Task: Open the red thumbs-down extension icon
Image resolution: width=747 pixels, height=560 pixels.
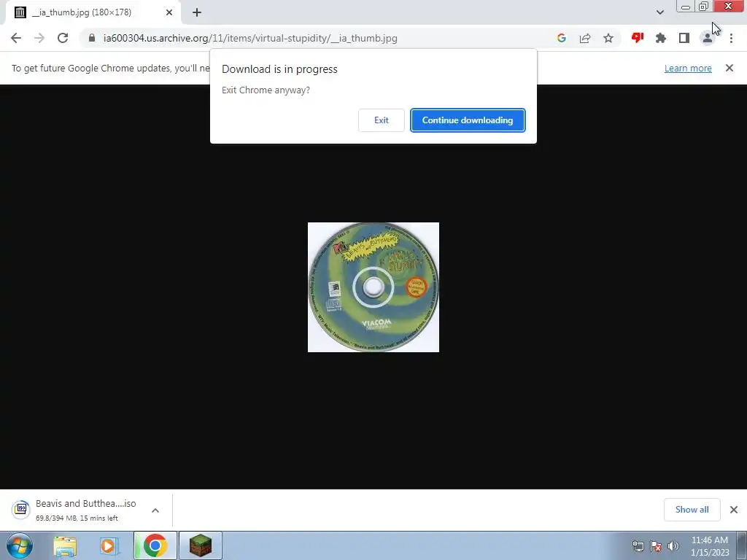Action: pos(638,38)
